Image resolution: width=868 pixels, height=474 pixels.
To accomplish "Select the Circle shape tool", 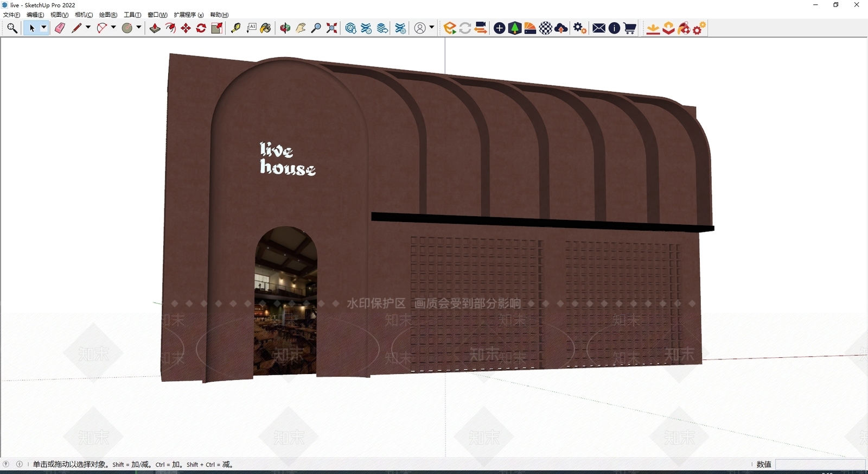I will (x=127, y=28).
